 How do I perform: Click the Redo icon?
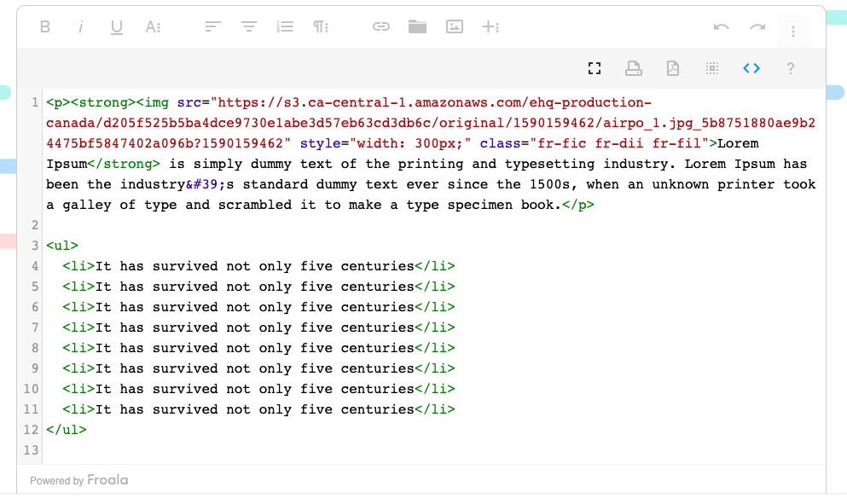(757, 26)
